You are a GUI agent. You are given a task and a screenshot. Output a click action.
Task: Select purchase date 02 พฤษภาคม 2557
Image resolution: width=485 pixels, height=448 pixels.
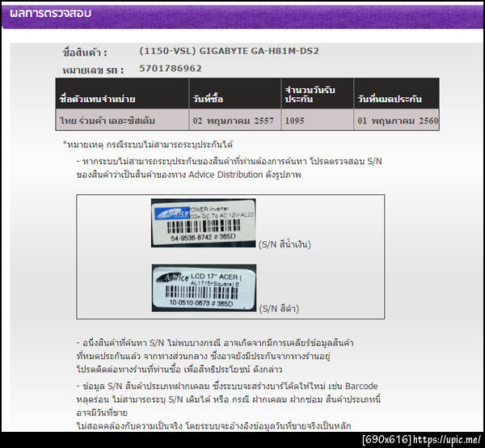pyautogui.click(x=234, y=120)
